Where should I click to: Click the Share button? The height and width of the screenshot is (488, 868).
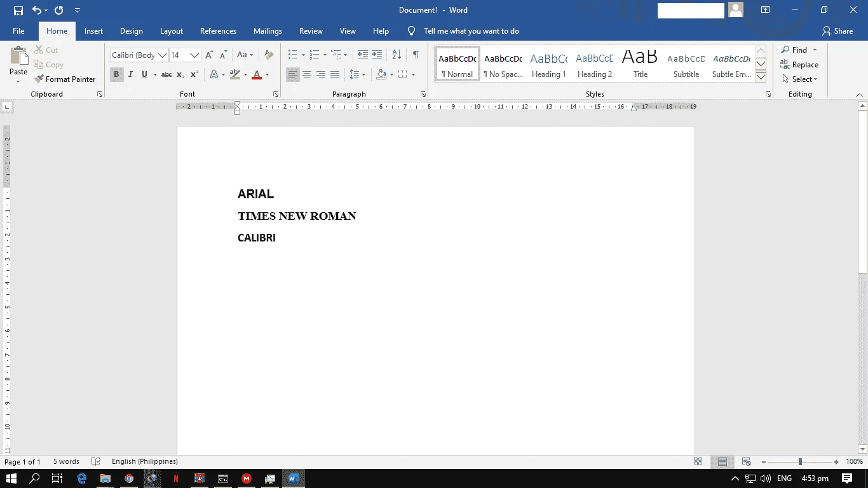click(837, 30)
